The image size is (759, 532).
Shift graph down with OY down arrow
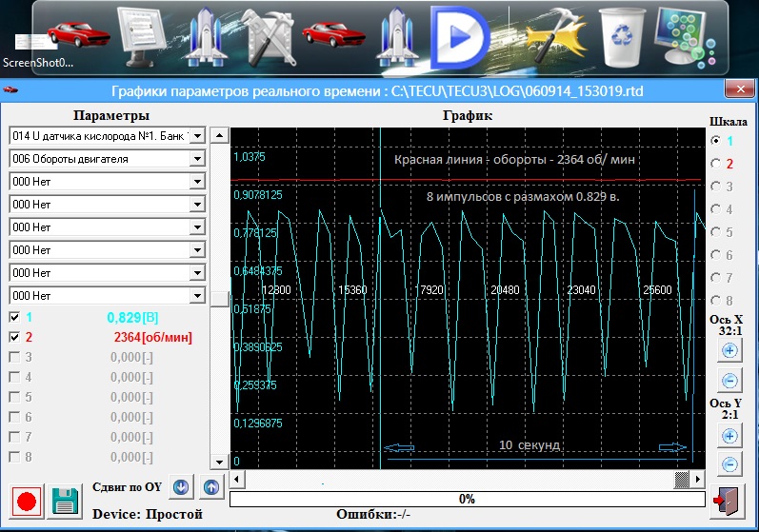coord(181,487)
